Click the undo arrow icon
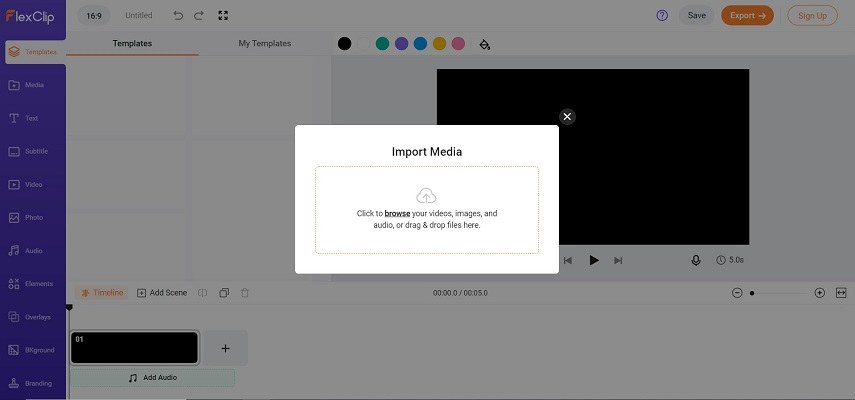855x400 pixels. (178, 16)
